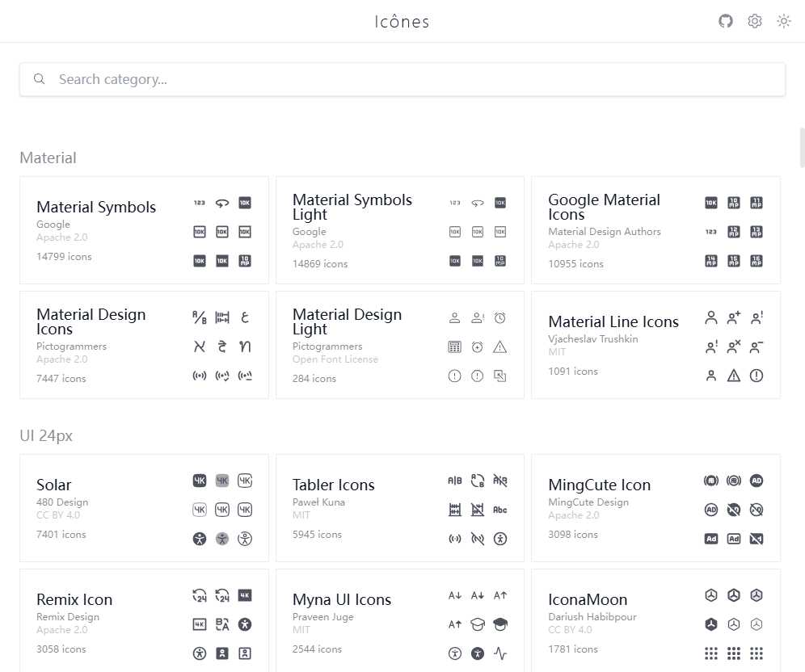Image resolution: width=805 pixels, height=672 pixels.
Task: Toggle the light/dark theme sun icon
Action: (783, 21)
